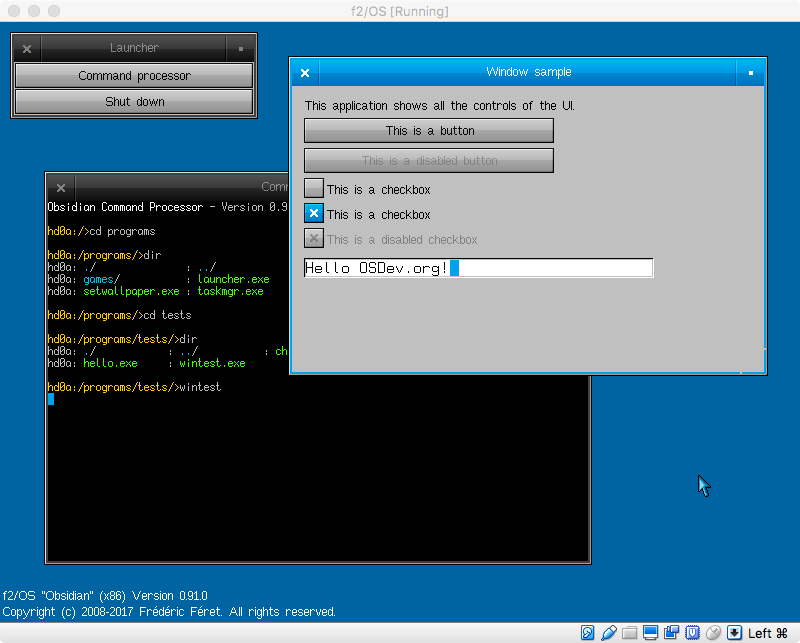Click the 'hd0a:/>cd programs' terminal line
This screenshot has width=800, height=643.
tap(101, 231)
